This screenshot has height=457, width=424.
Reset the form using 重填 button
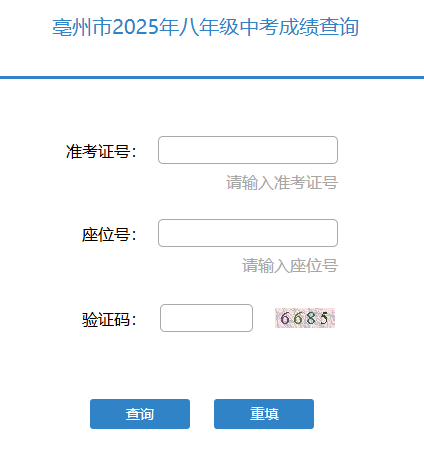tap(264, 414)
